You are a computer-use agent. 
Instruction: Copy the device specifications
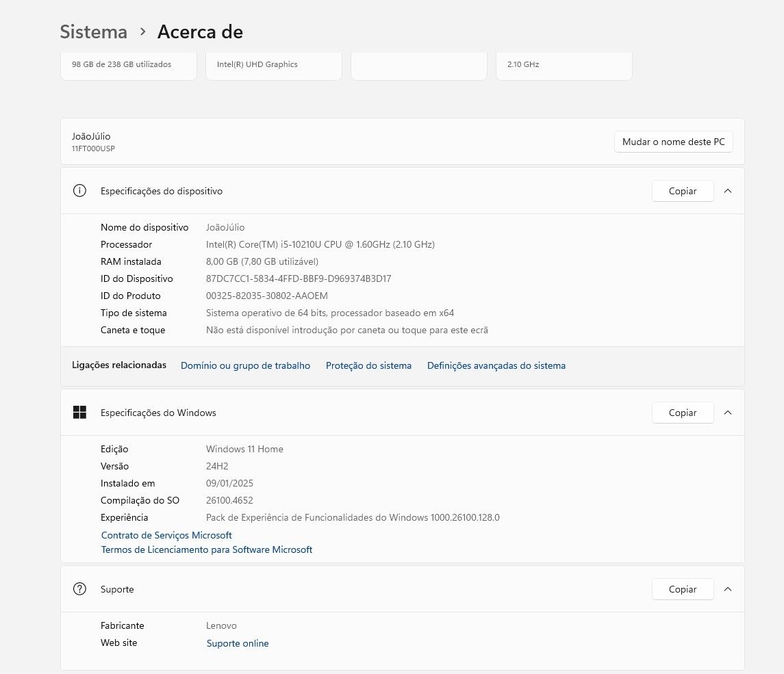pyautogui.click(x=683, y=191)
